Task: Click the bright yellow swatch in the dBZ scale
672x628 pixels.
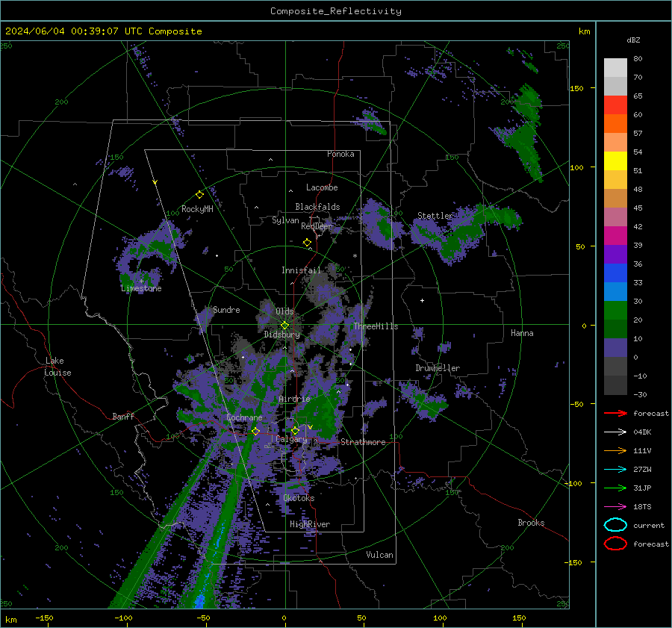Action: (x=615, y=161)
